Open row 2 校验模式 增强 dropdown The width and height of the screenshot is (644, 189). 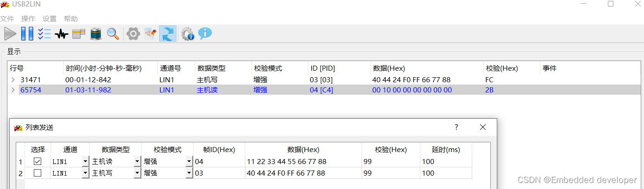[x=189, y=173]
